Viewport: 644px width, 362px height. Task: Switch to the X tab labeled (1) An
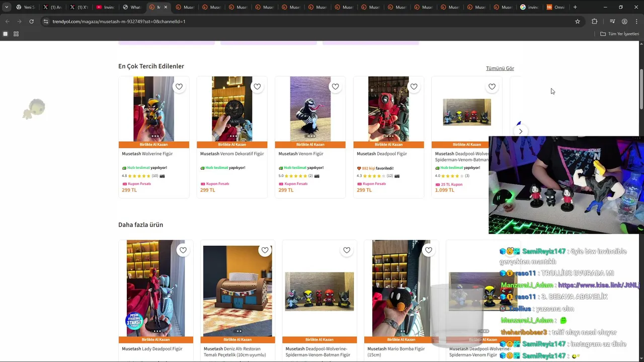click(x=52, y=7)
